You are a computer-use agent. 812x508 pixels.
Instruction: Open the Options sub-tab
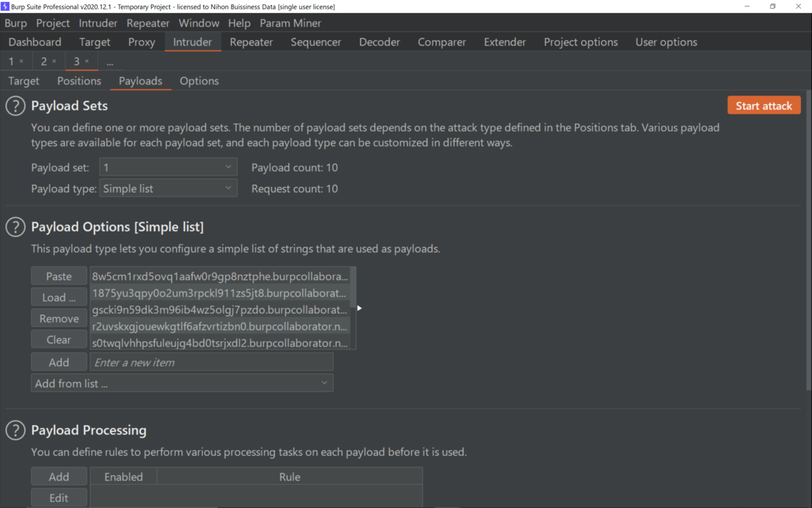point(199,81)
